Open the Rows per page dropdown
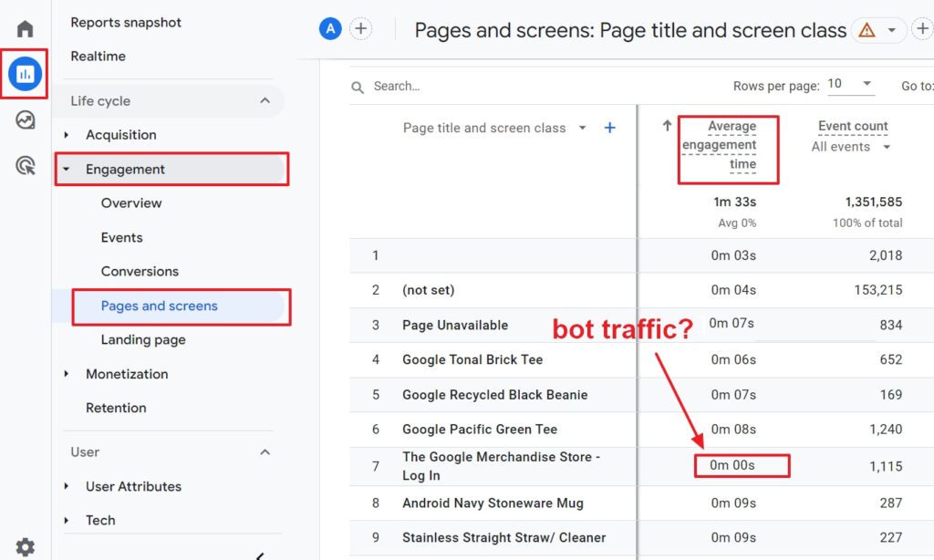The height and width of the screenshot is (560, 934). pyautogui.click(x=850, y=85)
